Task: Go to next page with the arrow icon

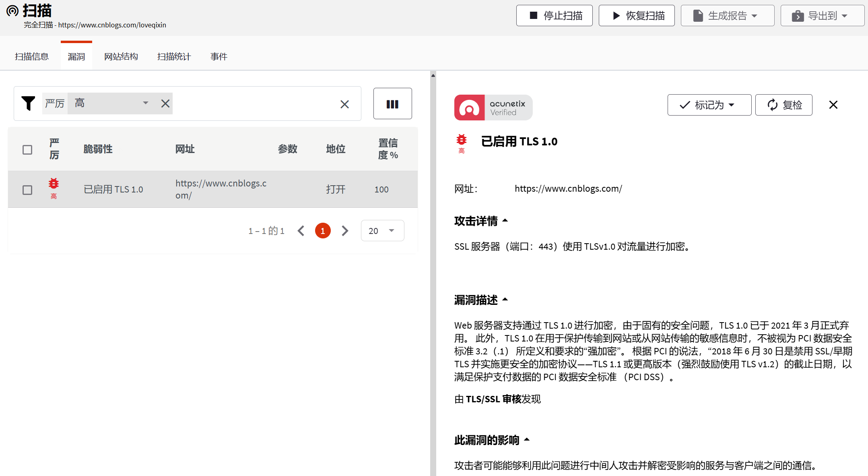Action: [344, 230]
